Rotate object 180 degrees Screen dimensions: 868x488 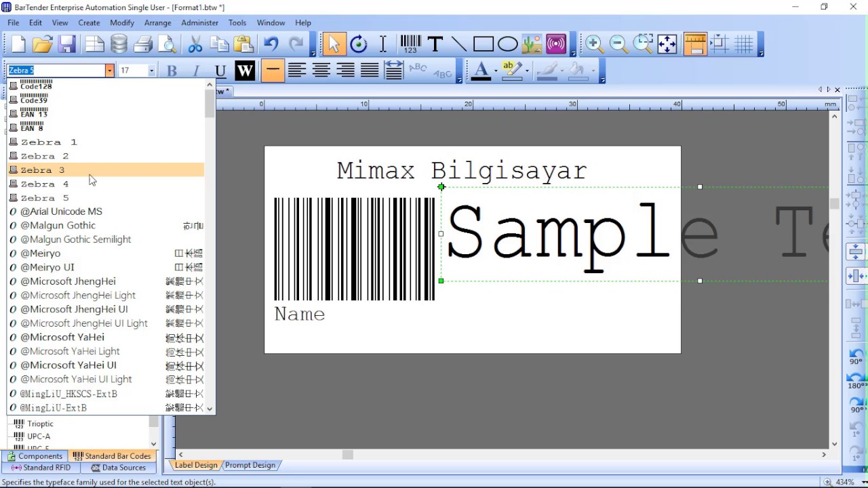coord(856,380)
